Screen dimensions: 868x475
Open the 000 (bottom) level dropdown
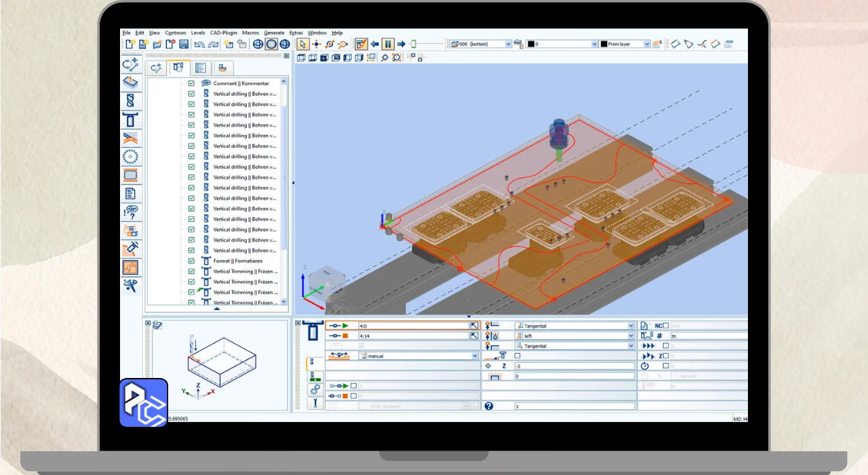(508, 44)
